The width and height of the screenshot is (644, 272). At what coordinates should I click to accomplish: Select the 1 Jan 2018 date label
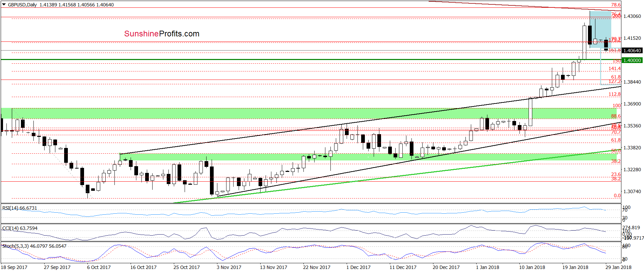487,267
